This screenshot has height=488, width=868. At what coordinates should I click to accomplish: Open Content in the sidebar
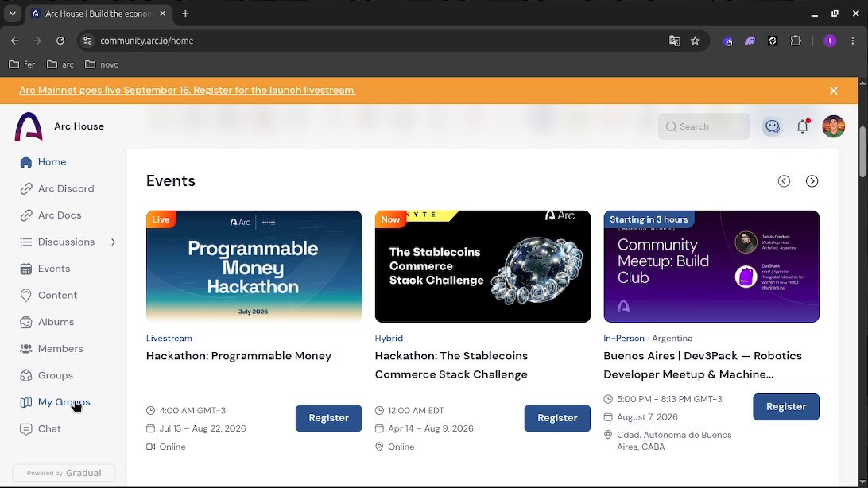point(48,296)
